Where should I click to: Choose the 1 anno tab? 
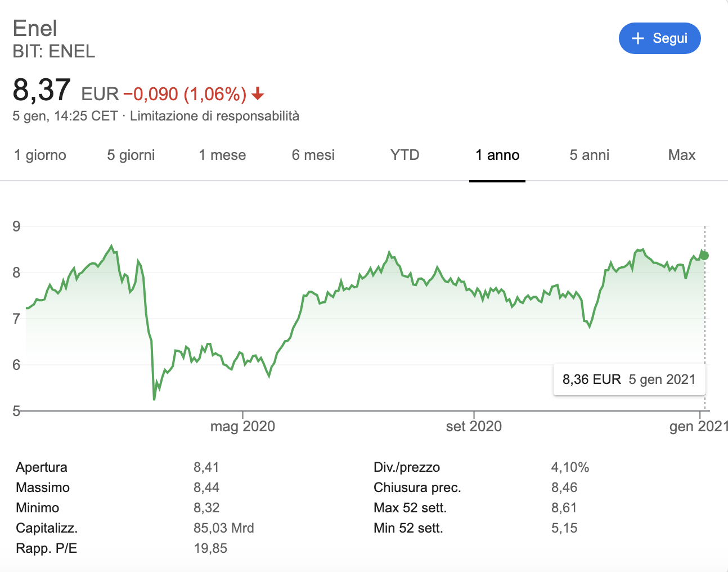[497, 155]
